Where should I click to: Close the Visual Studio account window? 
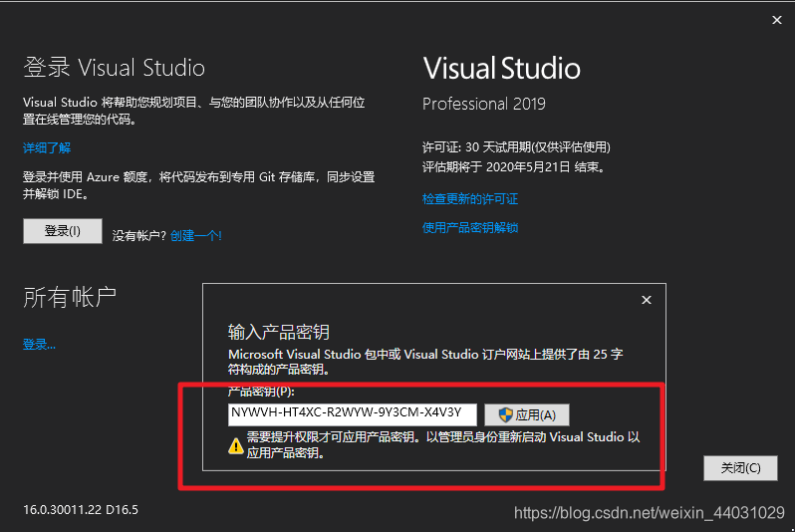pyautogui.click(x=777, y=20)
